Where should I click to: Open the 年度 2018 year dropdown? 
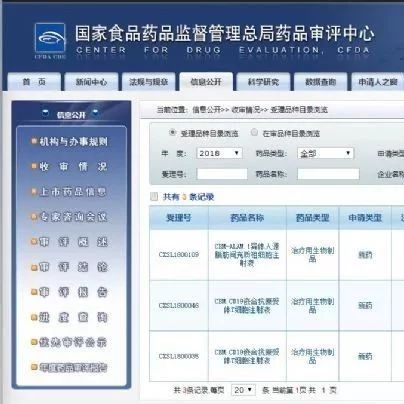(x=219, y=153)
